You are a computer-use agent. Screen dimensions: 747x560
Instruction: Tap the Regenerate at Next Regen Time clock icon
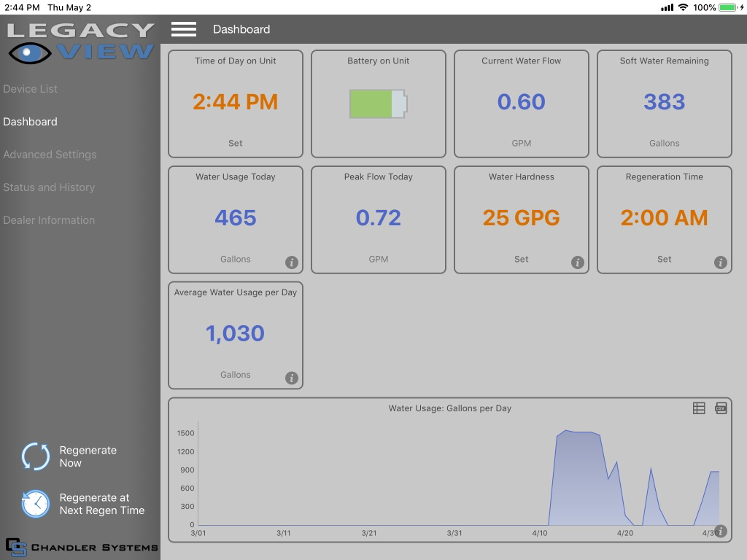(x=36, y=503)
